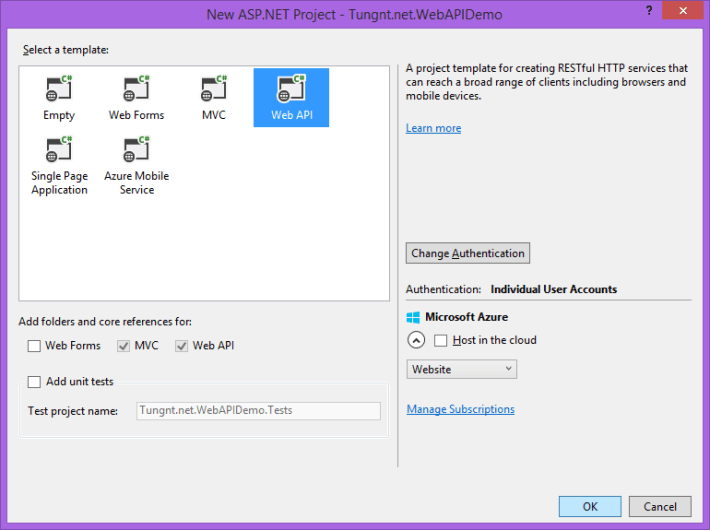Viewport: 710px width, 530px height.
Task: Collapse the Microsoft Azure section chevron
Action: [x=416, y=340]
